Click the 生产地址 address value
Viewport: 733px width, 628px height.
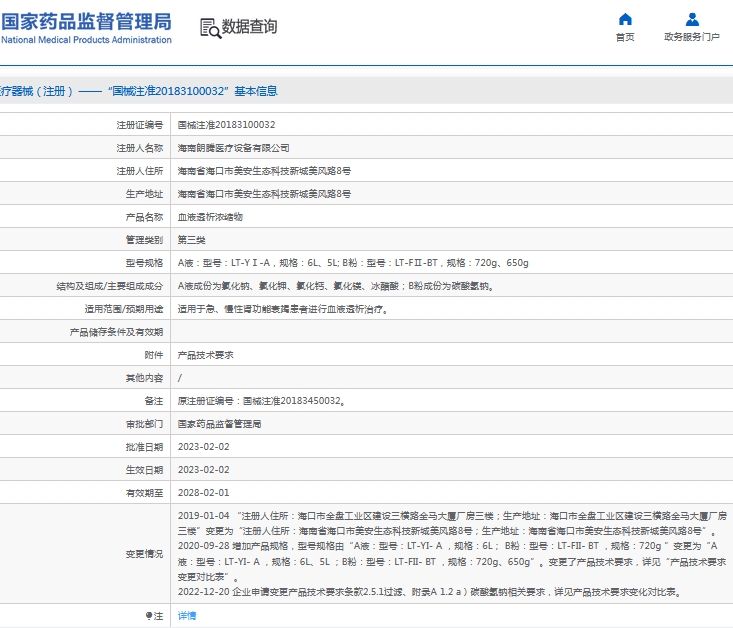click(x=264, y=194)
